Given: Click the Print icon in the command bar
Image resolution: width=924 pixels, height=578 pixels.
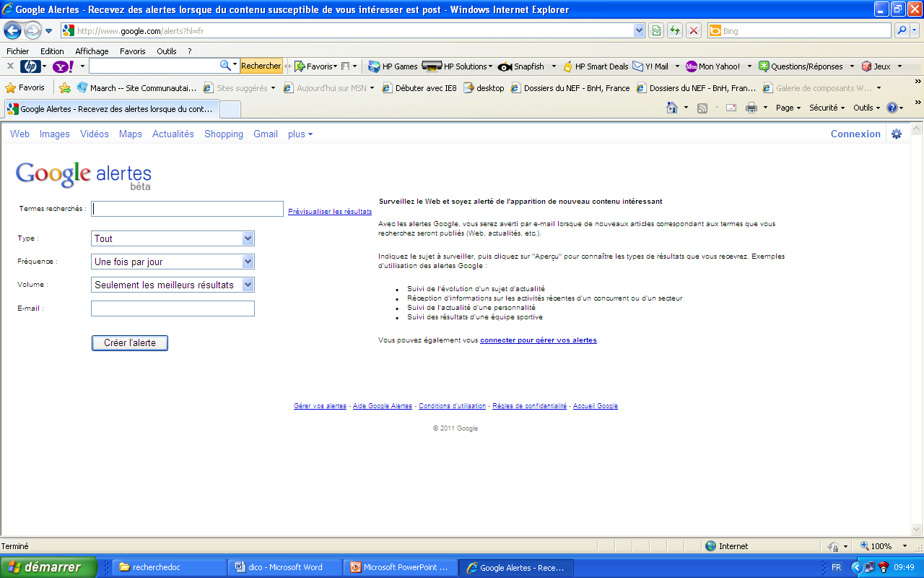Looking at the screenshot, I should coord(751,108).
